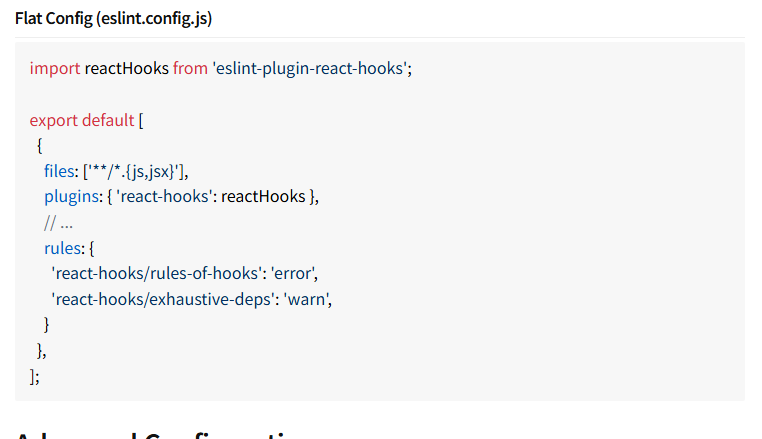
Task: Click the files property name
Action: 59,171
